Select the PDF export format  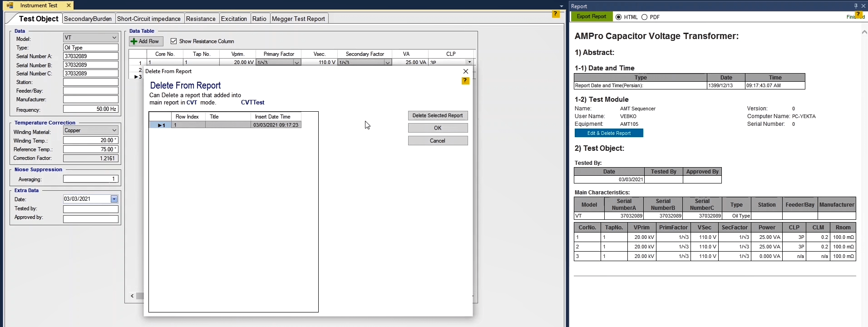click(x=644, y=17)
